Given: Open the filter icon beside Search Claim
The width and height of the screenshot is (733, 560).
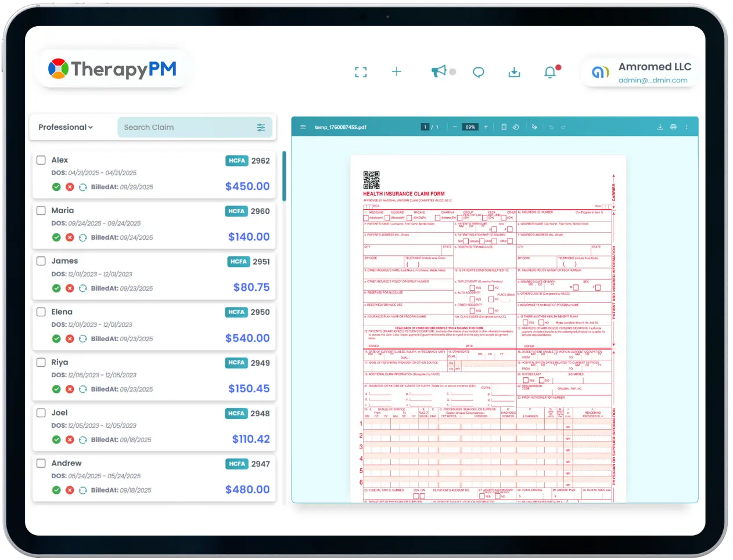Looking at the screenshot, I should [261, 127].
